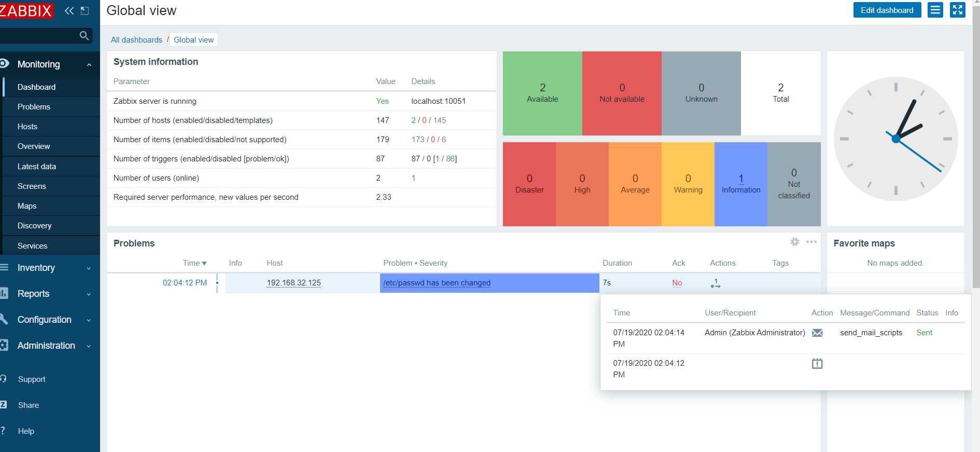980x452 pixels.
Task: Click the Zabbix logo
Action: coord(26,10)
